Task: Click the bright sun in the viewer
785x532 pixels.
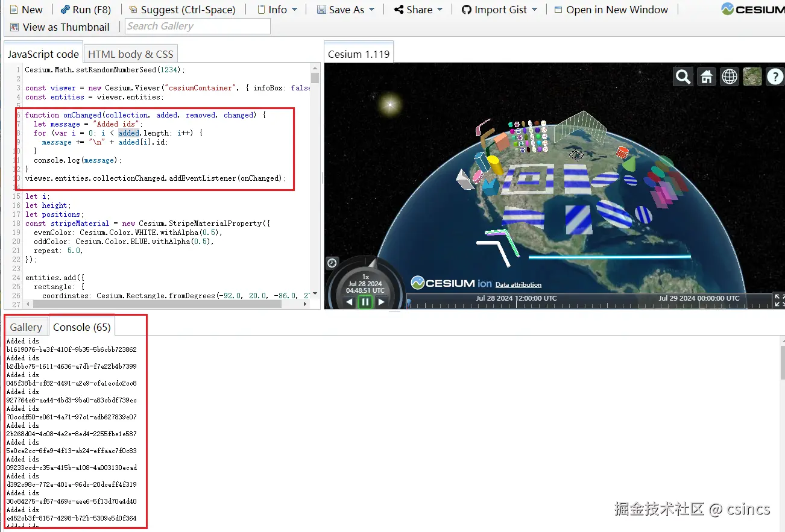Action: point(390,105)
